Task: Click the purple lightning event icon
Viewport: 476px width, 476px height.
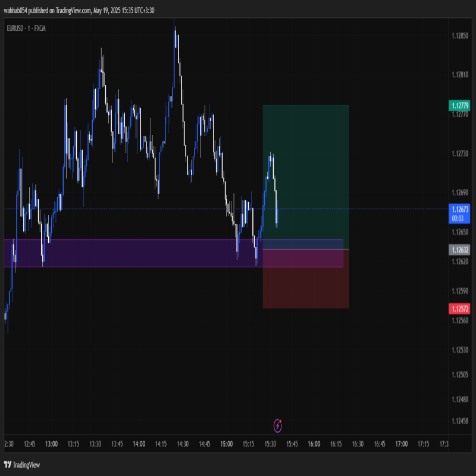Action: pyautogui.click(x=277, y=425)
